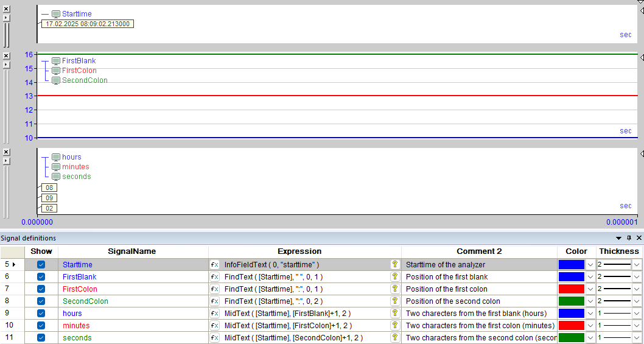This screenshot has width=644, height=344.
Task: Click the 08 hours value label
Action: click(49, 188)
